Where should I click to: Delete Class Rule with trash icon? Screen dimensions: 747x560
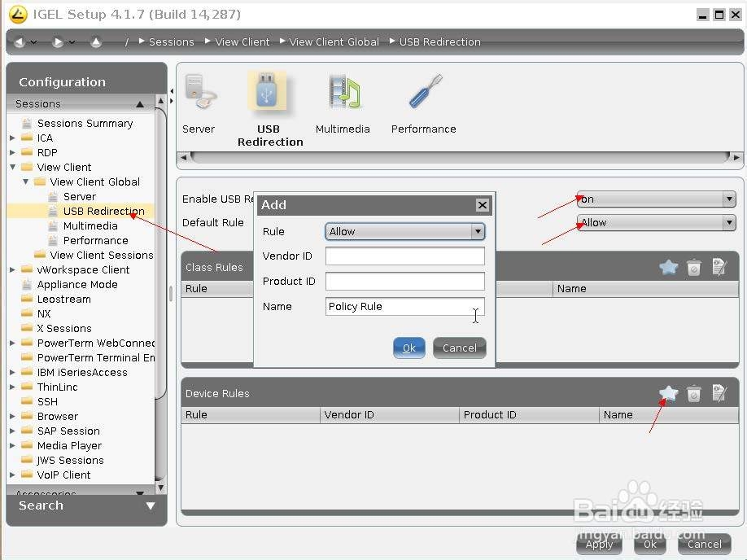pyautogui.click(x=694, y=267)
